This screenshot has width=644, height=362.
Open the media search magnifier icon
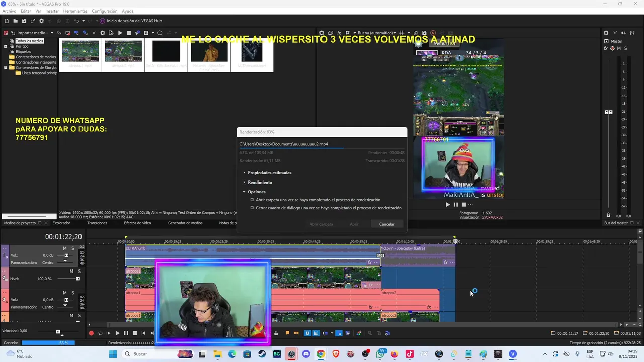tap(159, 33)
